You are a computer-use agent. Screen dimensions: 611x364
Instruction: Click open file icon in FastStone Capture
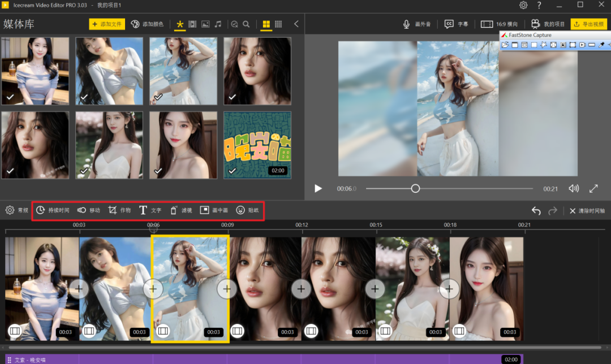pyautogui.click(x=505, y=45)
